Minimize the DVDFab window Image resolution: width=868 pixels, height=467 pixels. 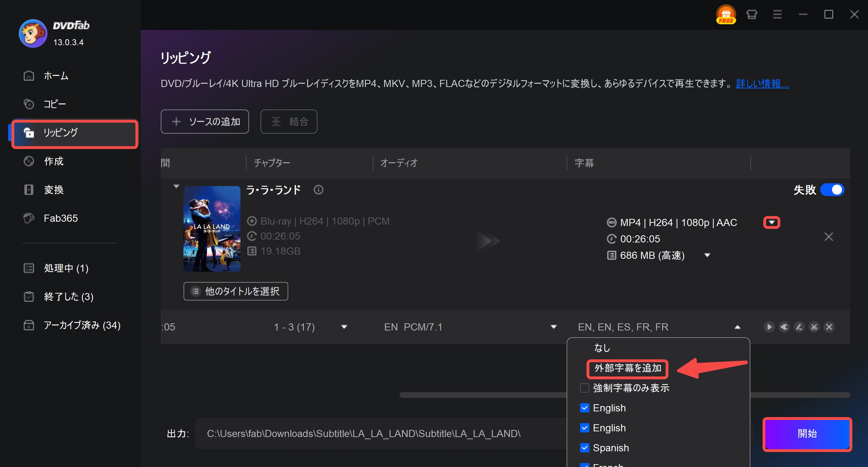[x=803, y=15]
